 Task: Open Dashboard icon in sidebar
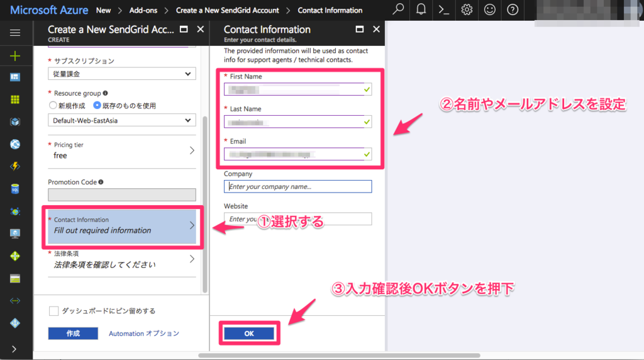coord(15,77)
